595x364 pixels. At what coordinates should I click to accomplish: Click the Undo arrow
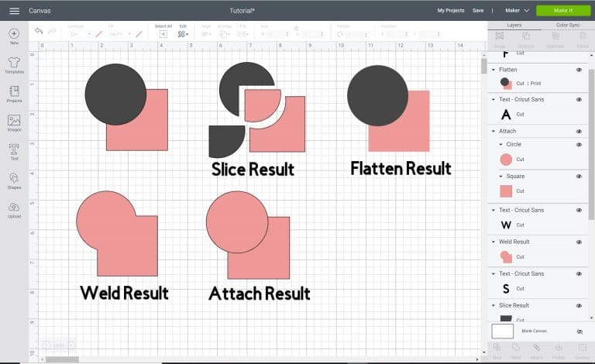(39, 31)
